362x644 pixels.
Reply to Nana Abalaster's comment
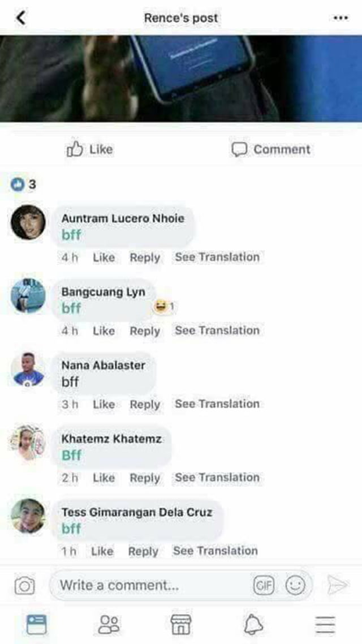coord(145,404)
